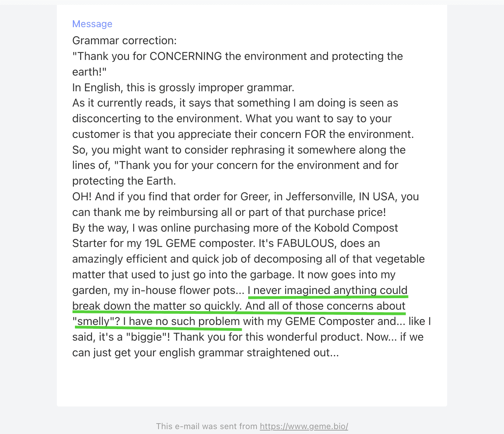Click the capitalized word "CONCERNING"
The width and height of the screenshot is (504, 434).
(186, 56)
